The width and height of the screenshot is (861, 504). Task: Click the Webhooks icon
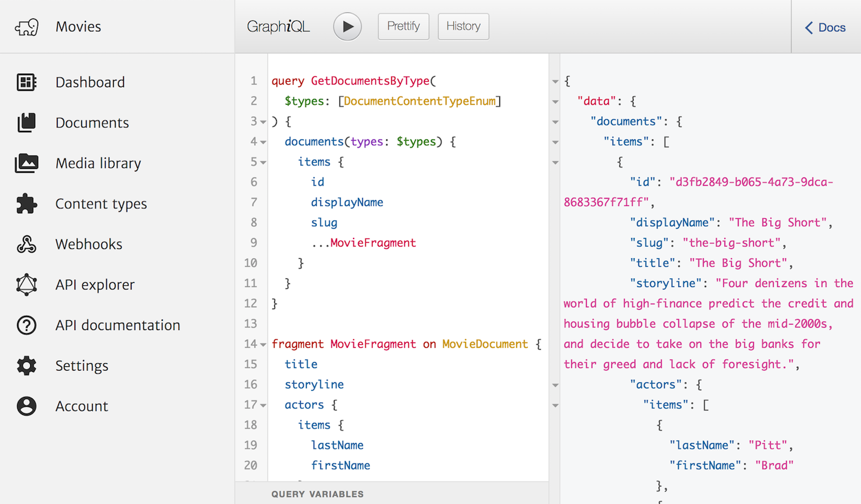pyautogui.click(x=26, y=245)
